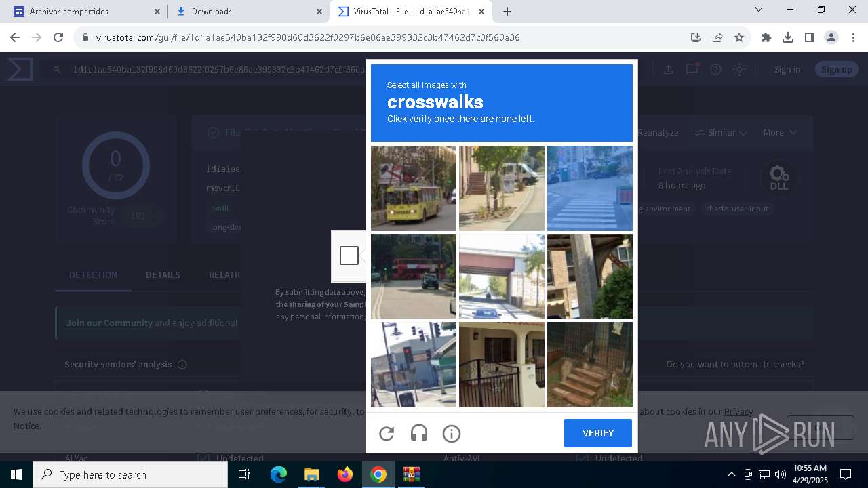Open the volume control in system tray
This screenshot has height=488, width=868.
[781, 474]
